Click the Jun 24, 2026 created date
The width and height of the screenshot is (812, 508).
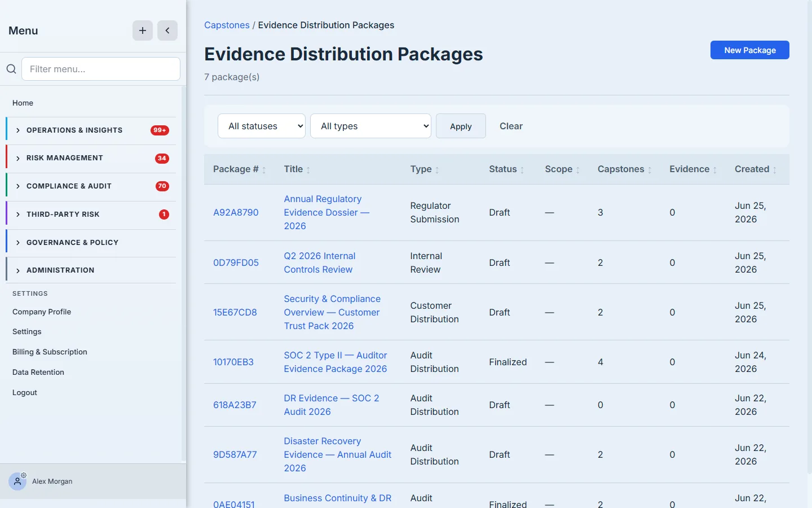click(x=751, y=362)
